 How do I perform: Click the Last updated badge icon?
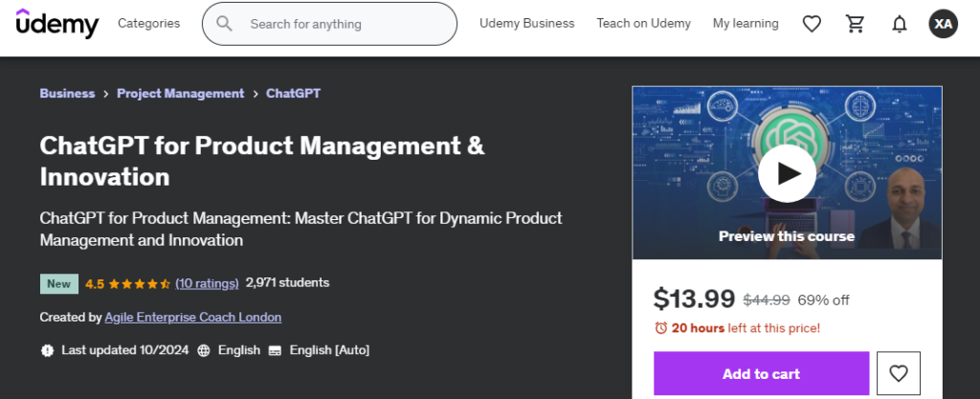click(x=48, y=350)
